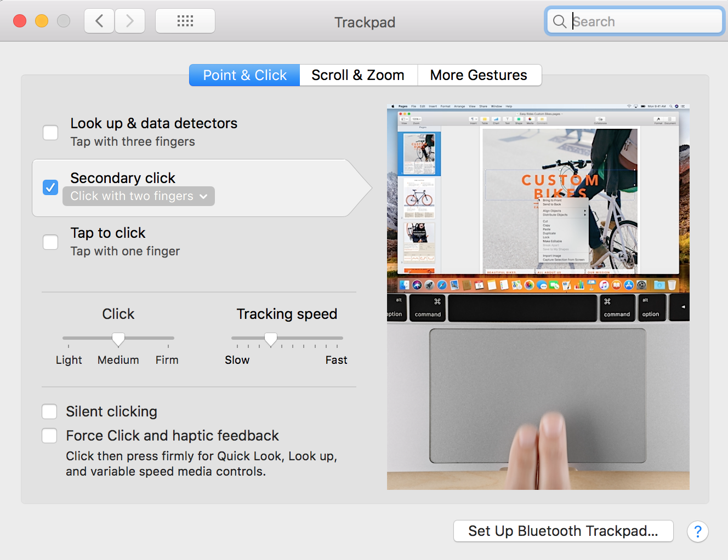Enable Force Click and haptic feedback

coord(49,435)
